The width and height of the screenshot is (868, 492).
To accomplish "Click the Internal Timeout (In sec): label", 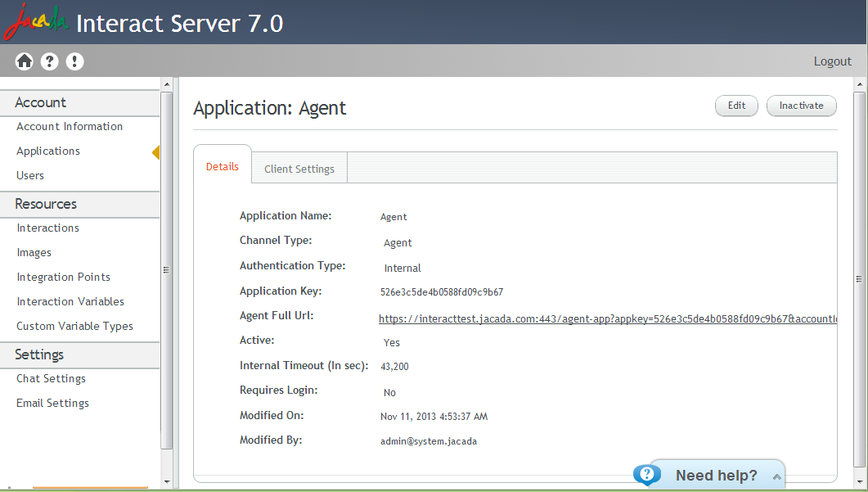I will pyautogui.click(x=304, y=366).
